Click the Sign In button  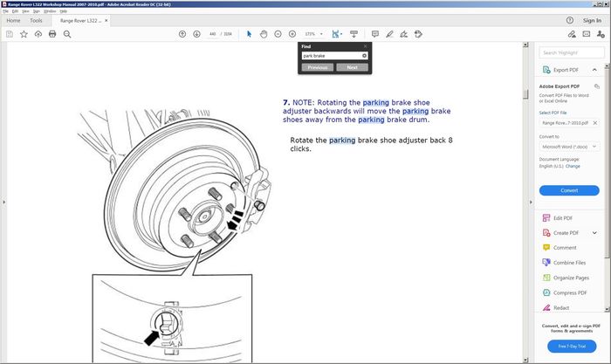592,20
